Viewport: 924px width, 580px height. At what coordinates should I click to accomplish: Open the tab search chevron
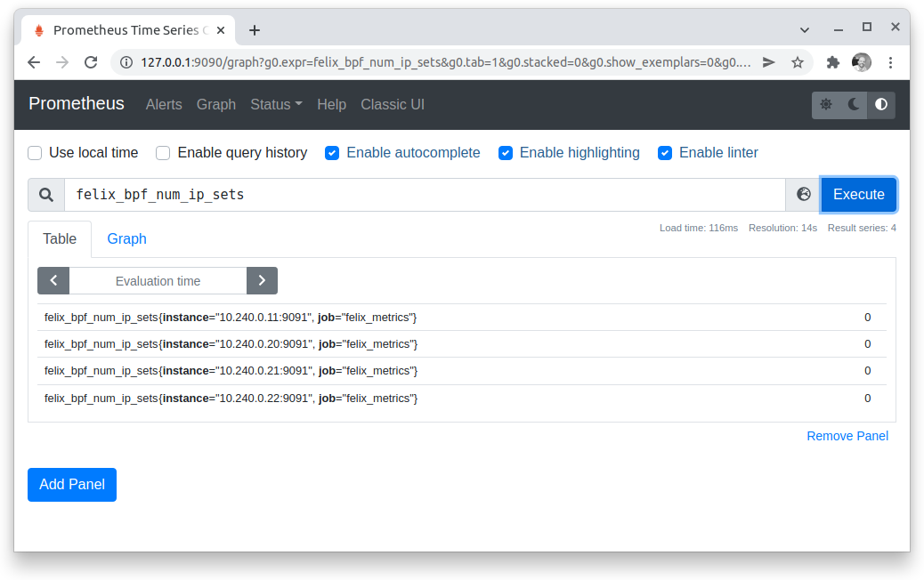[805, 30]
